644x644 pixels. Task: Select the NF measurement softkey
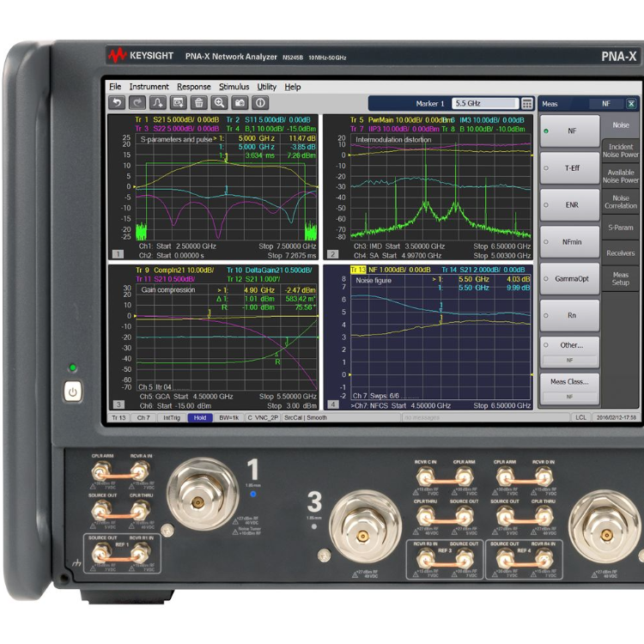pyautogui.click(x=569, y=131)
